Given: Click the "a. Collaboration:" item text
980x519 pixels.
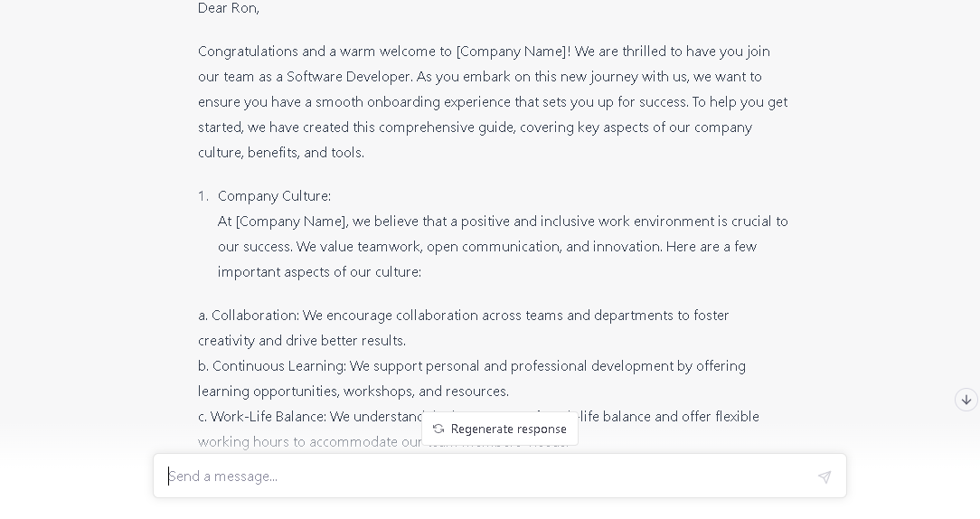Looking at the screenshot, I should pos(249,316).
